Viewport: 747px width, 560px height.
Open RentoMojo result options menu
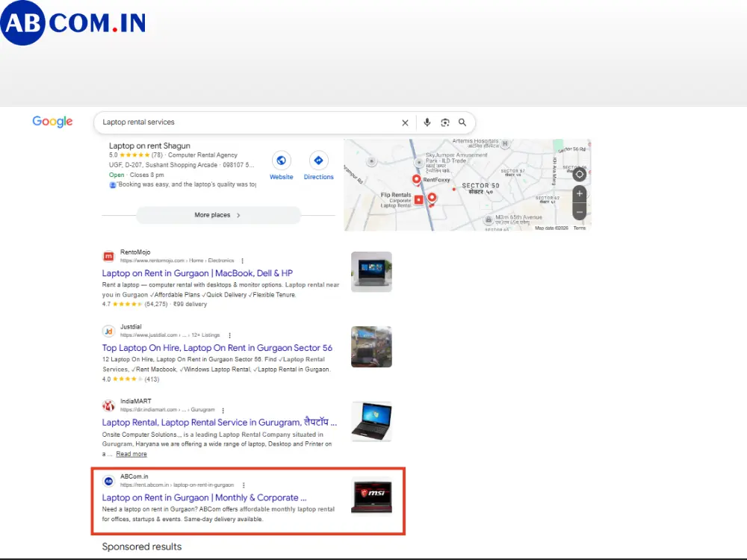[x=243, y=261]
